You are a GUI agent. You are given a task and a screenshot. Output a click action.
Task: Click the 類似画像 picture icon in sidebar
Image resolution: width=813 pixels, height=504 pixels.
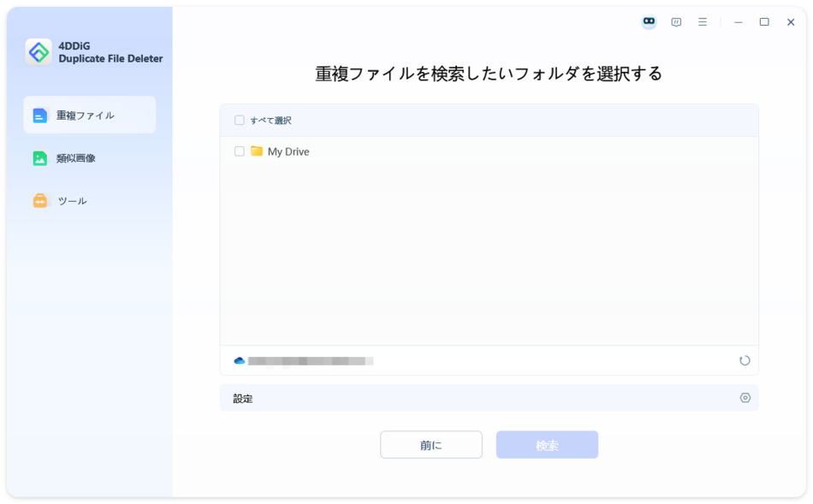pos(40,158)
